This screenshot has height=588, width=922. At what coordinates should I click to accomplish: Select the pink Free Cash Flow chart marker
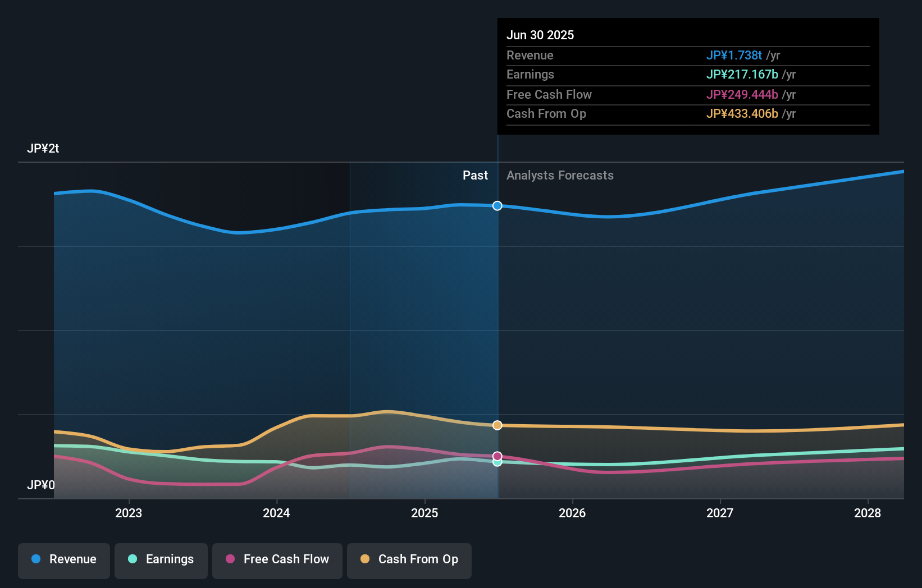[x=497, y=456]
